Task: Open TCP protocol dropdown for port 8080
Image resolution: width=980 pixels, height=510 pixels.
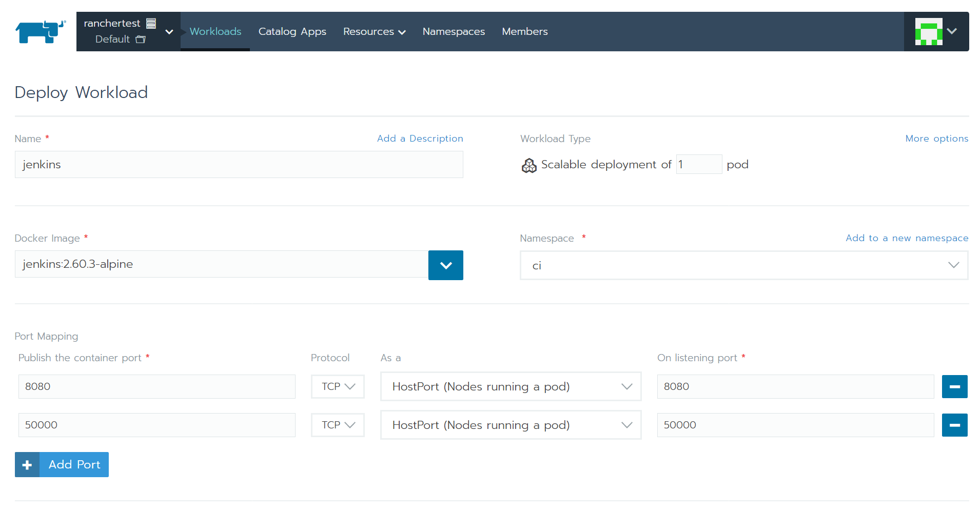Action: pyautogui.click(x=338, y=386)
